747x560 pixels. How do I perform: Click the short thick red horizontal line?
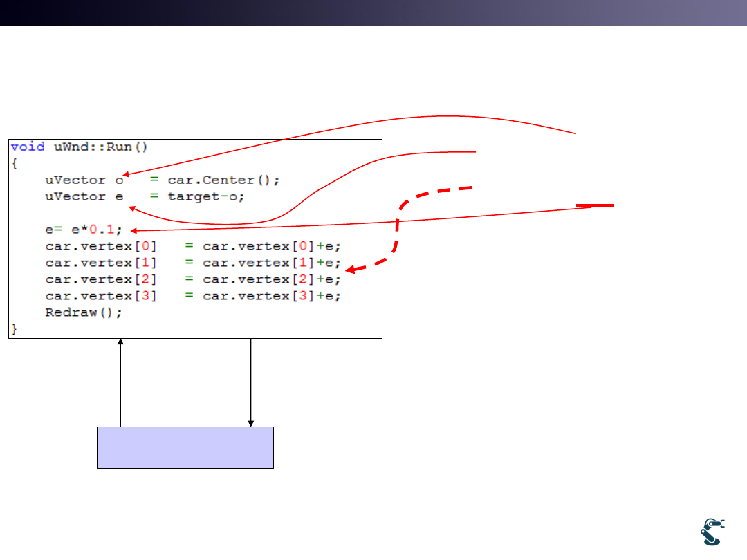595,205
